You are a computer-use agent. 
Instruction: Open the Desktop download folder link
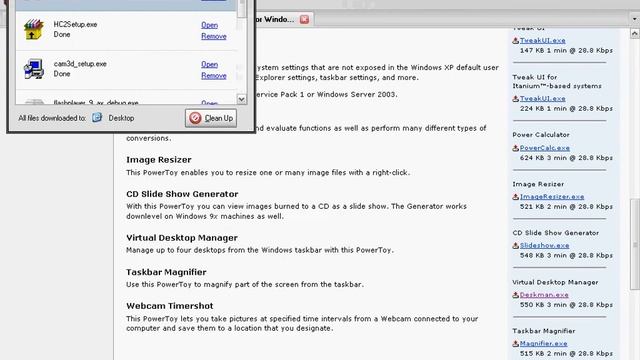tap(121, 118)
